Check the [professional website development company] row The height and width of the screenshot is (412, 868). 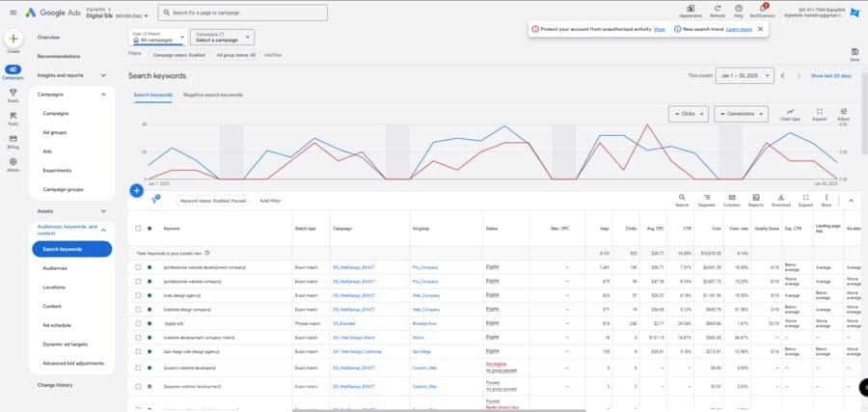coord(138,267)
